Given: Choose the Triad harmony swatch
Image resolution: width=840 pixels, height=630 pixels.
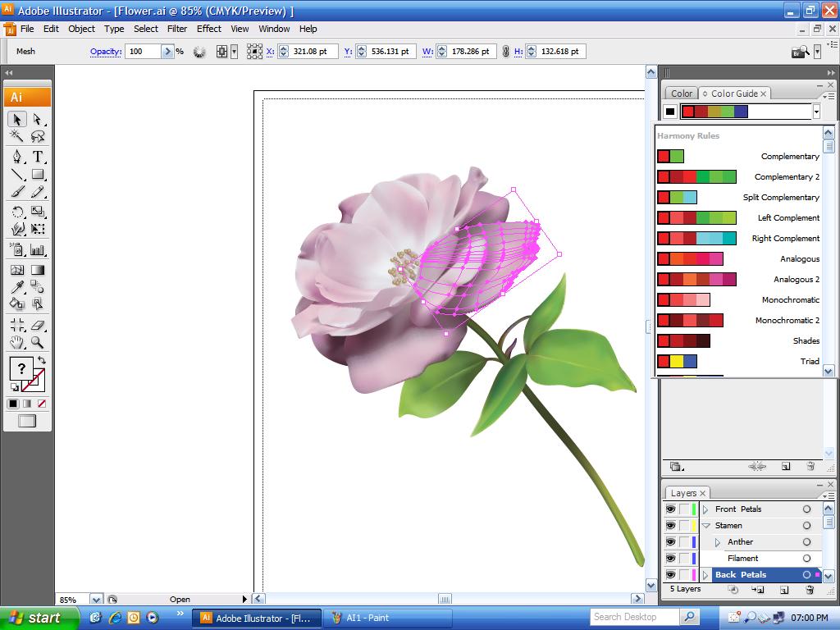Looking at the screenshot, I should click(677, 361).
